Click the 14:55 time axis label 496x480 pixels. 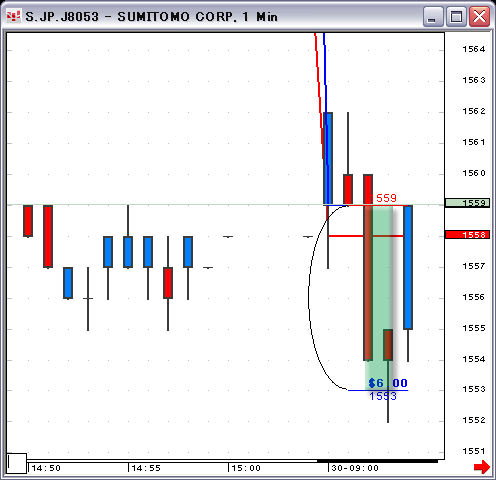(146, 468)
